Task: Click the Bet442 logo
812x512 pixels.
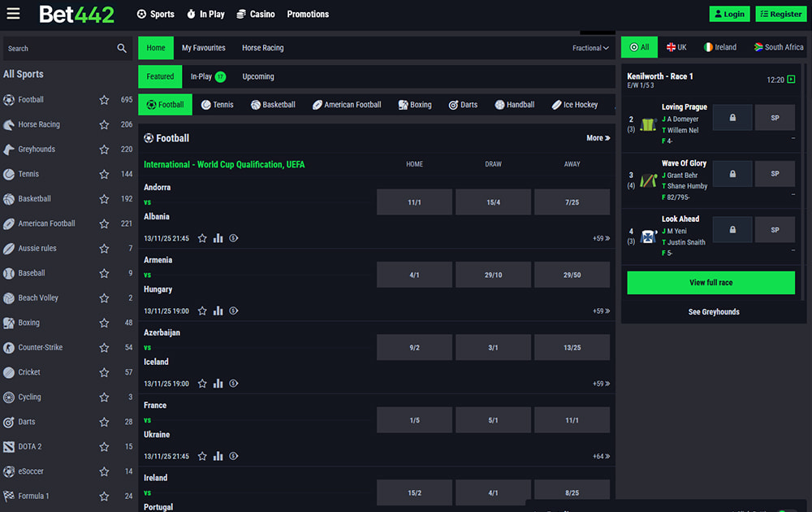Action: [77, 14]
